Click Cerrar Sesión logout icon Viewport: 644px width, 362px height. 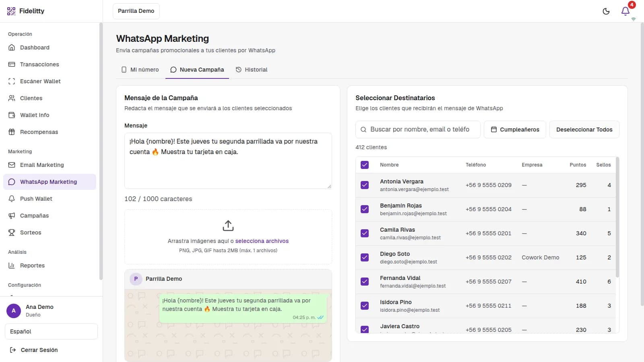(13, 350)
